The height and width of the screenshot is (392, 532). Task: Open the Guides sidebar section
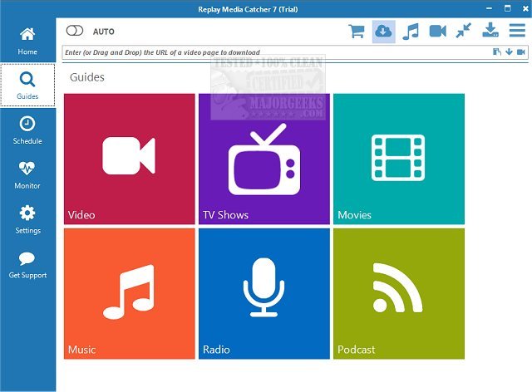27,86
